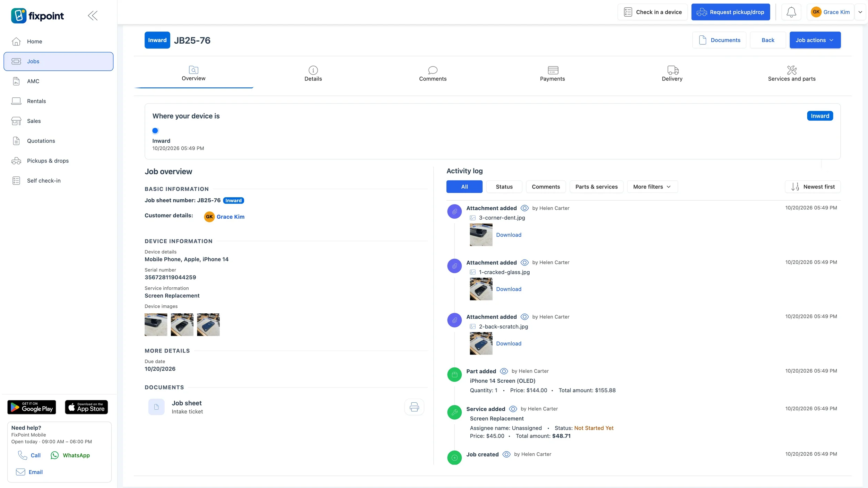Open Home from the sidebar

tap(58, 42)
